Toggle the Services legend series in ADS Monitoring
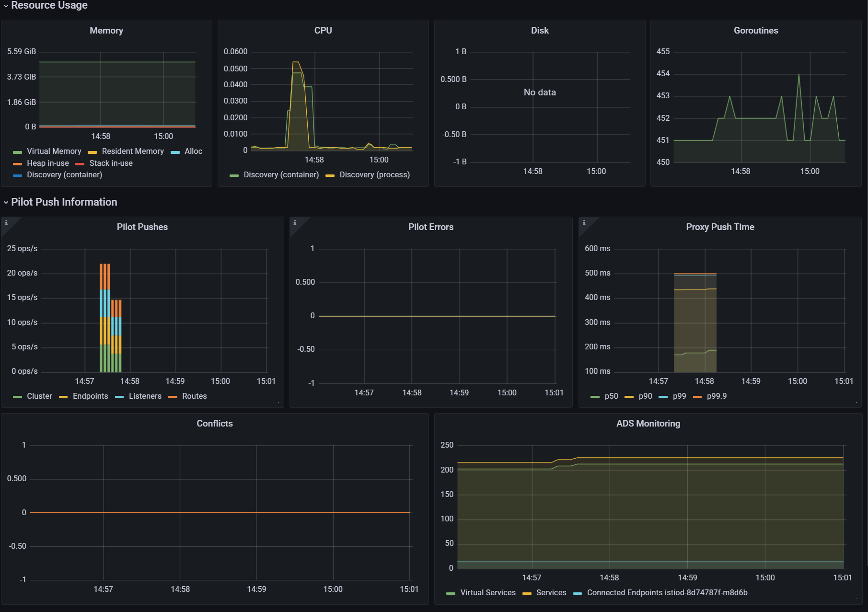The height and width of the screenshot is (612, 868). 551,593
